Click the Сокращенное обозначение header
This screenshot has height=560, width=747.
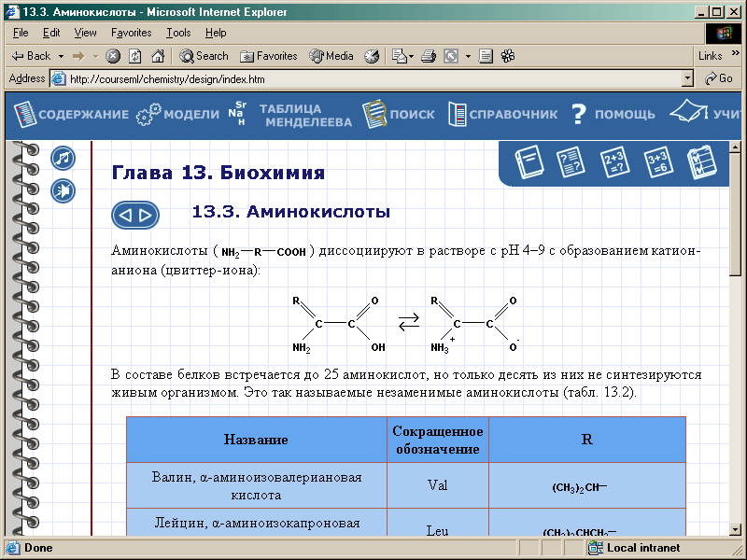click(x=437, y=440)
